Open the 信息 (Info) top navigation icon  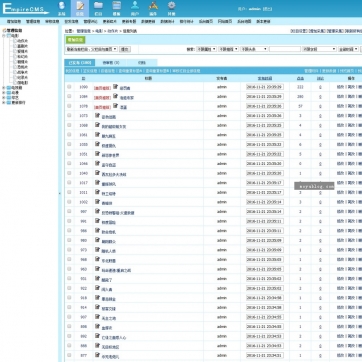click(80, 9)
